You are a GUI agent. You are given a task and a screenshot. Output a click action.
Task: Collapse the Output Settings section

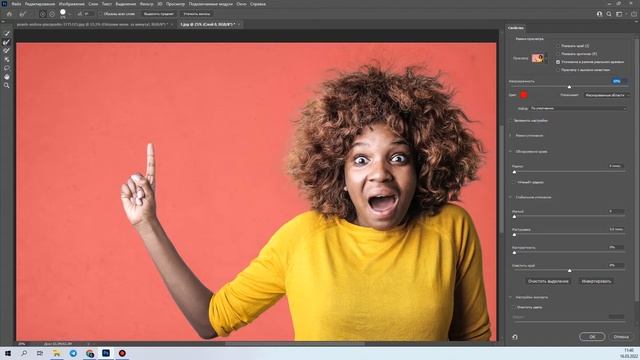click(510, 298)
